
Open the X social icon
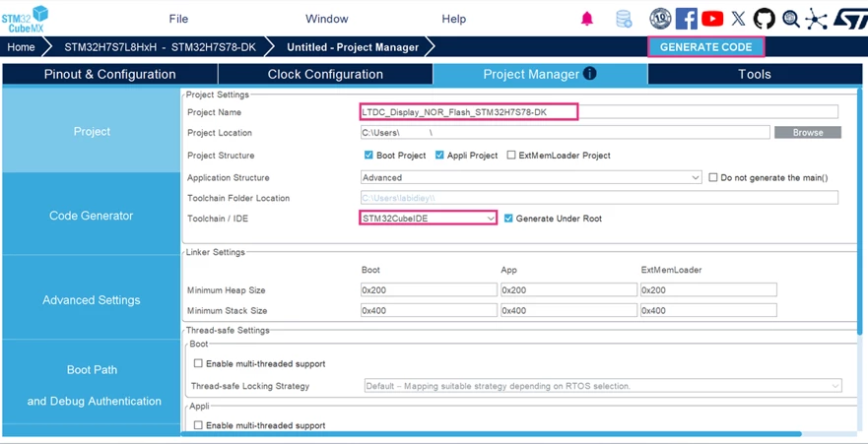tap(738, 19)
